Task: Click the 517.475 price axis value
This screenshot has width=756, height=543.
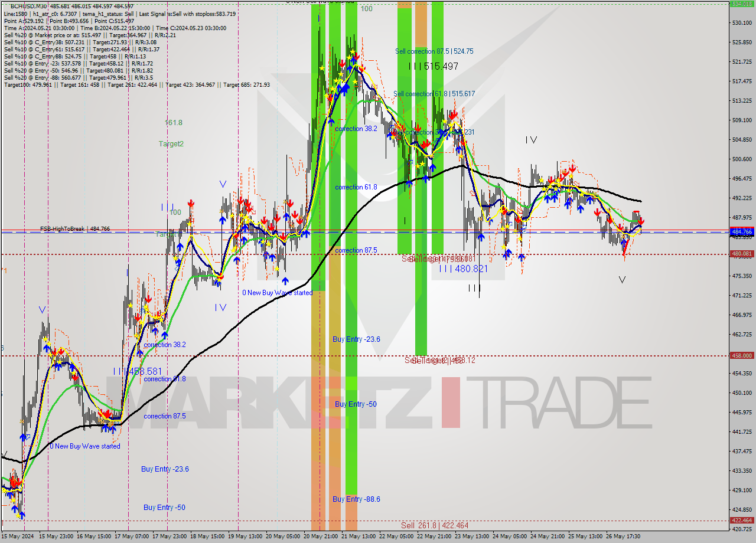Action: 742,81
